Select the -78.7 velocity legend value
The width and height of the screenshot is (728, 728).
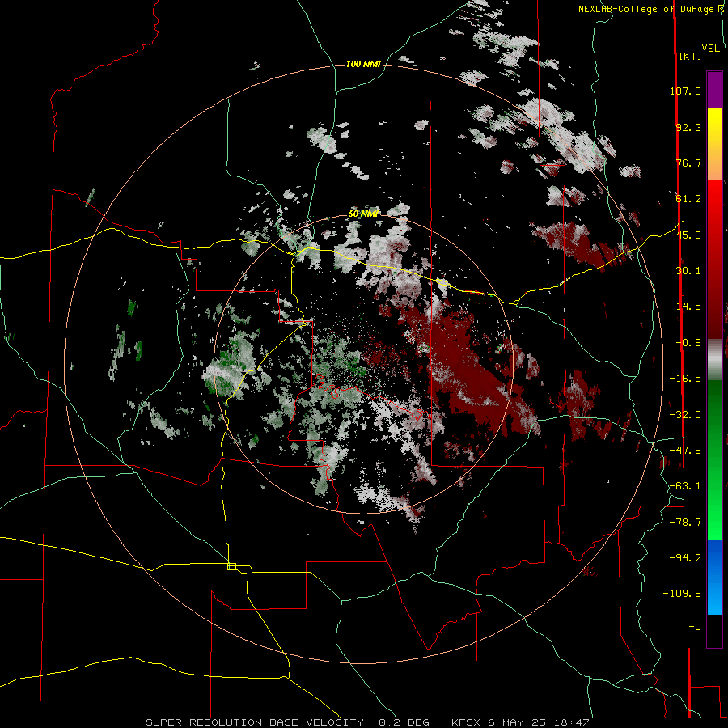(685, 523)
